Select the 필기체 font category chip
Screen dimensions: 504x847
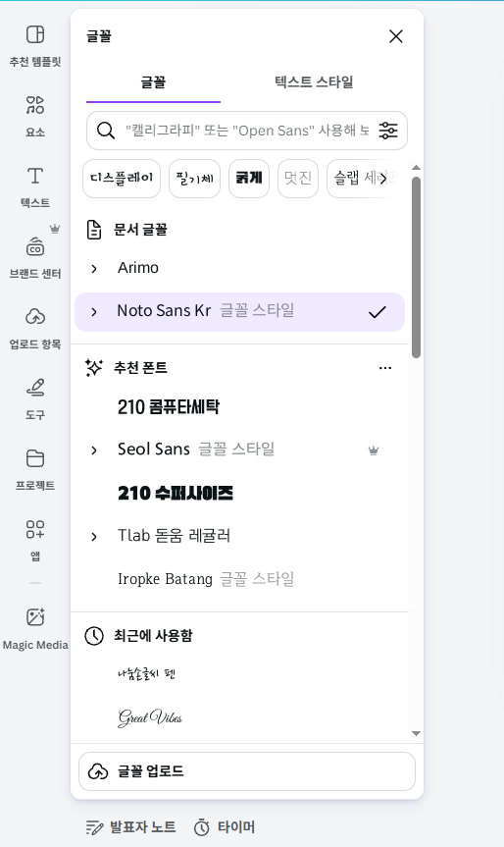(195, 179)
